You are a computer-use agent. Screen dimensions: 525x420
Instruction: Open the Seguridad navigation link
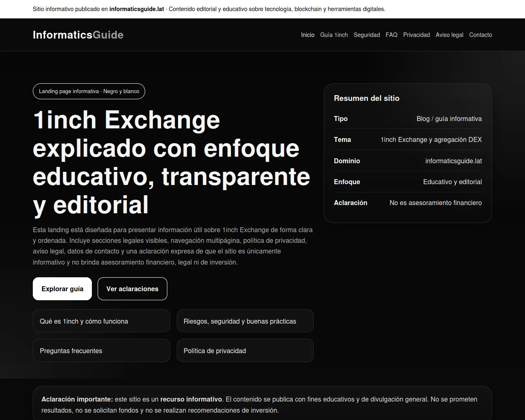pos(367,35)
